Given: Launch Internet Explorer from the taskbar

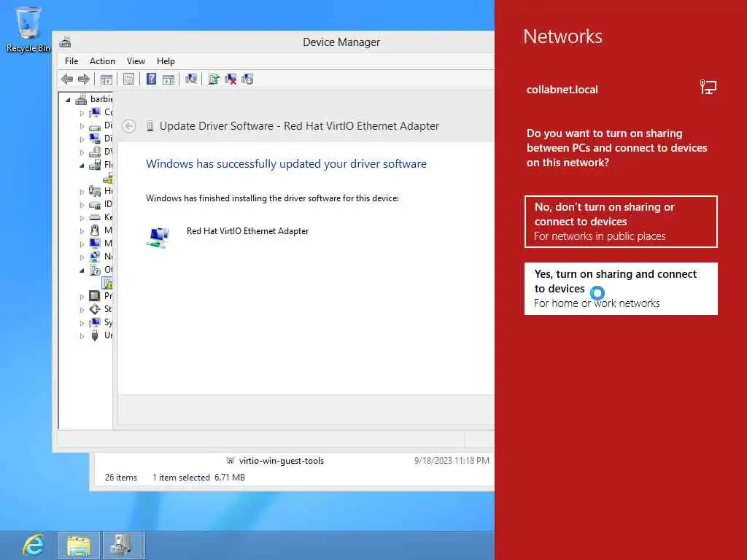Looking at the screenshot, I should pos(33,545).
